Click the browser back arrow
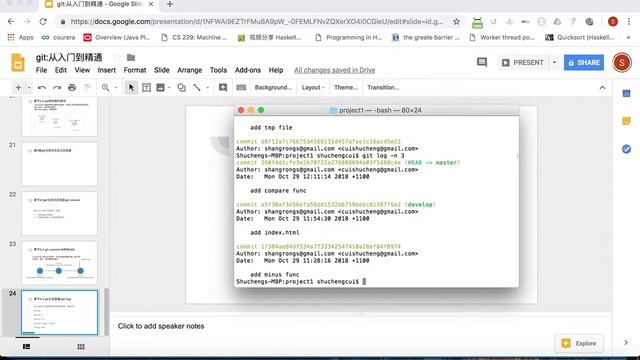This screenshot has height=360, width=640. pyautogui.click(x=11, y=22)
